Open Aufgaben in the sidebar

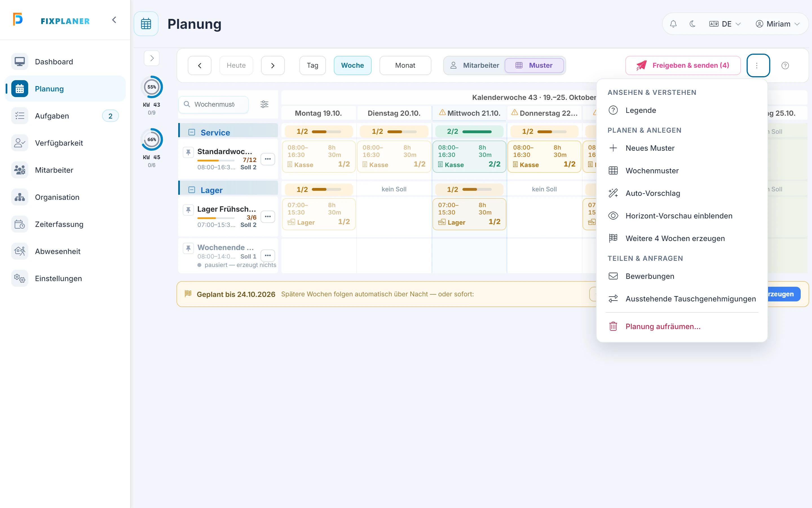point(65,116)
